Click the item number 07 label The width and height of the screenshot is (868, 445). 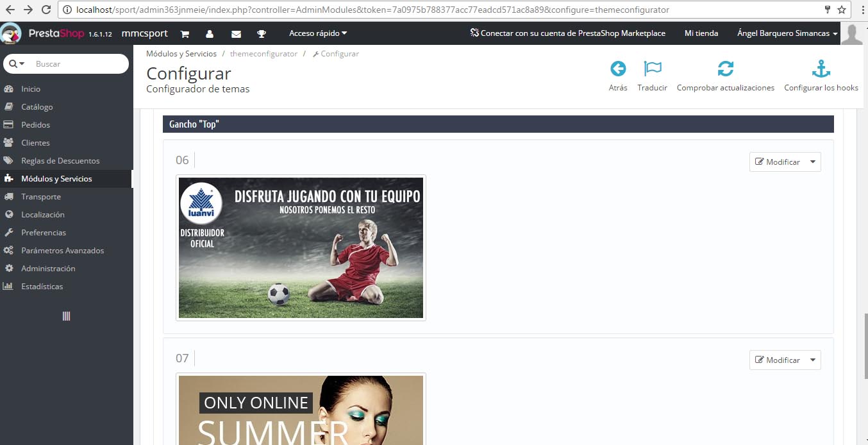[182, 358]
